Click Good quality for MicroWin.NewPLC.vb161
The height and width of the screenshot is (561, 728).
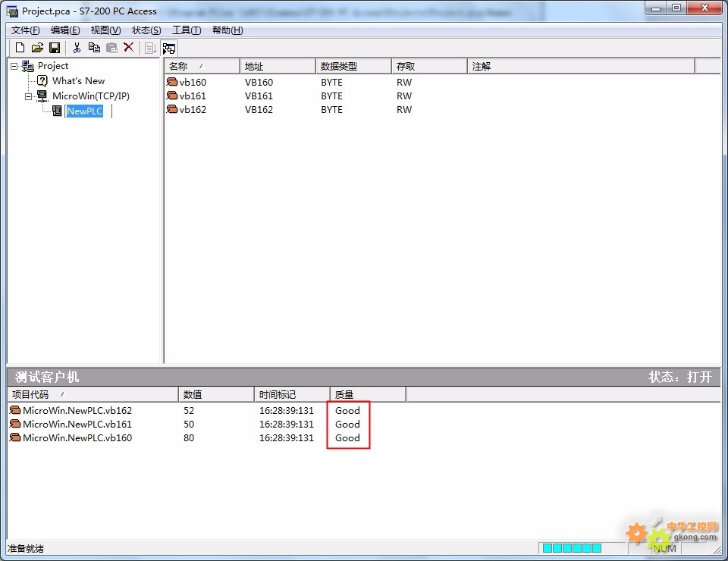click(x=347, y=424)
